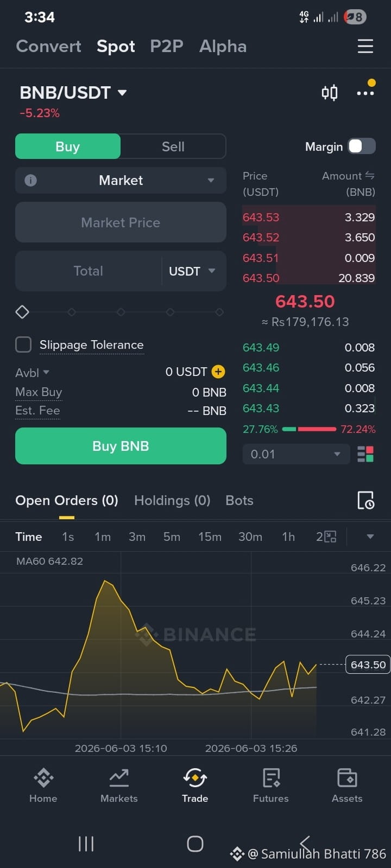The height and width of the screenshot is (868, 391).
Task: Expand the Avbl dropdown arrow
Action: (46, 372)
